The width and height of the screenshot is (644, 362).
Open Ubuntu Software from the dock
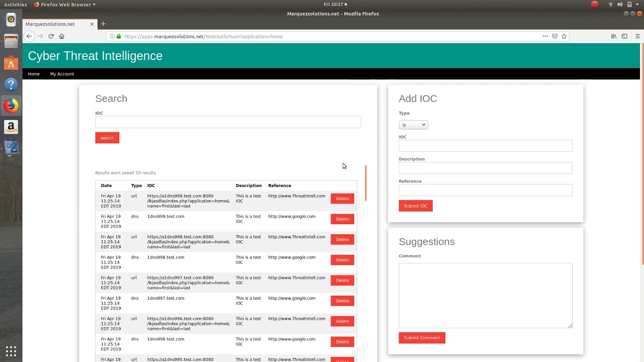click(x=11, y=63)
